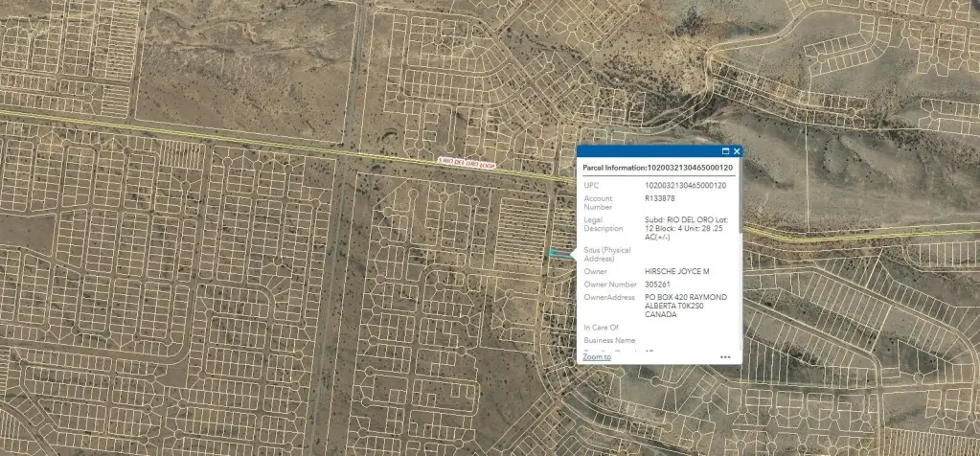The image size is (980, 456).
Task: Open the popup's three-dot more options menu
Action: coord(725,356)
